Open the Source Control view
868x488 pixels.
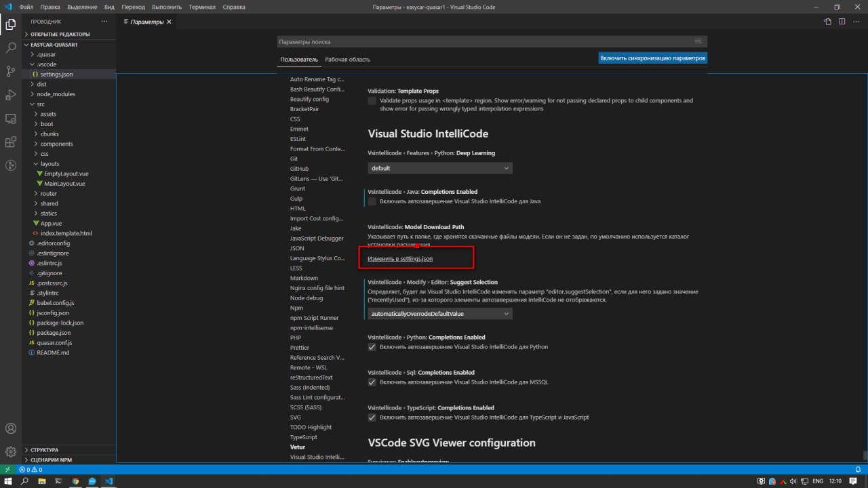11,71
